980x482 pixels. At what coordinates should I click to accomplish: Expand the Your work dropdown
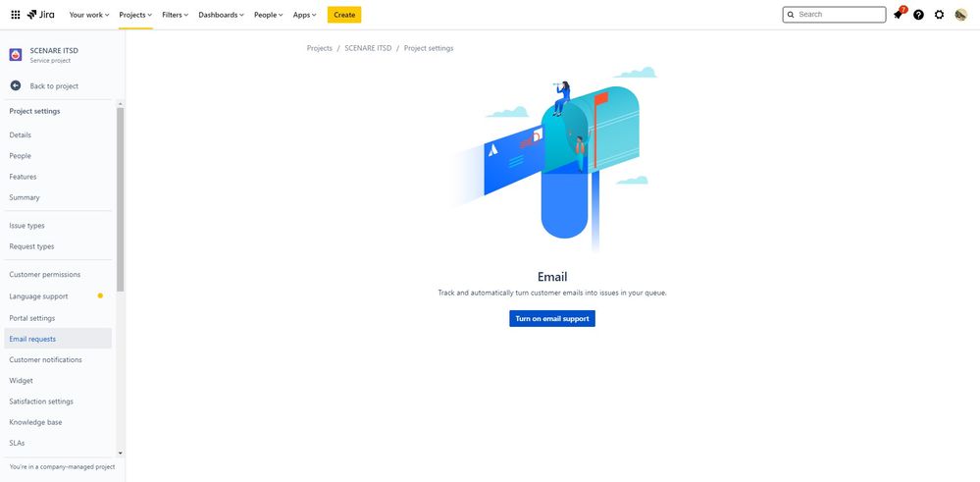pyautogui.click(x=88, y=15)
